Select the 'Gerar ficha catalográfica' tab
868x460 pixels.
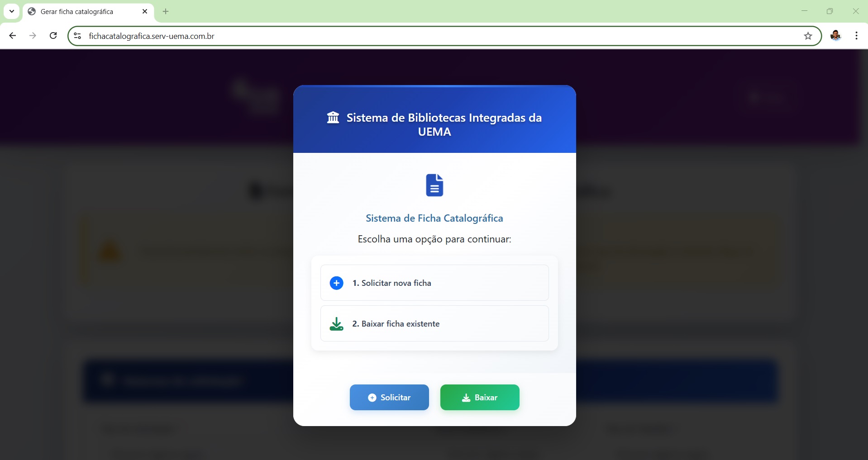click(88, 12)
